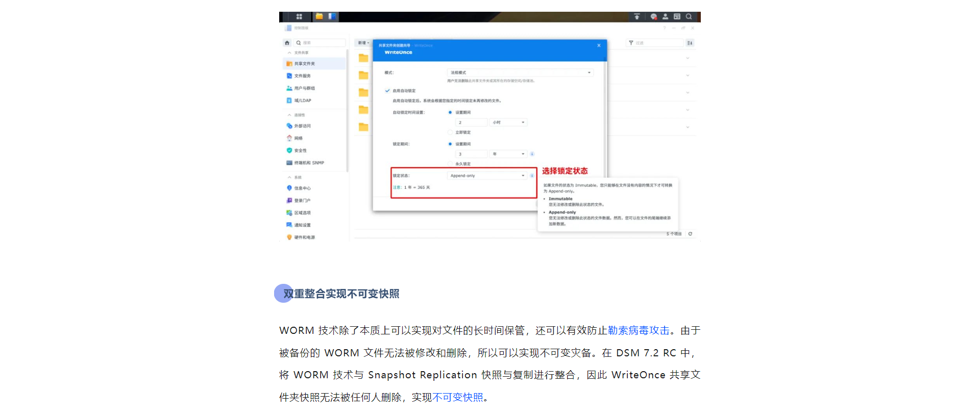This screenshot has height=413, width=980.
Task: Click the 新增 create button
Action: [363, 43]
